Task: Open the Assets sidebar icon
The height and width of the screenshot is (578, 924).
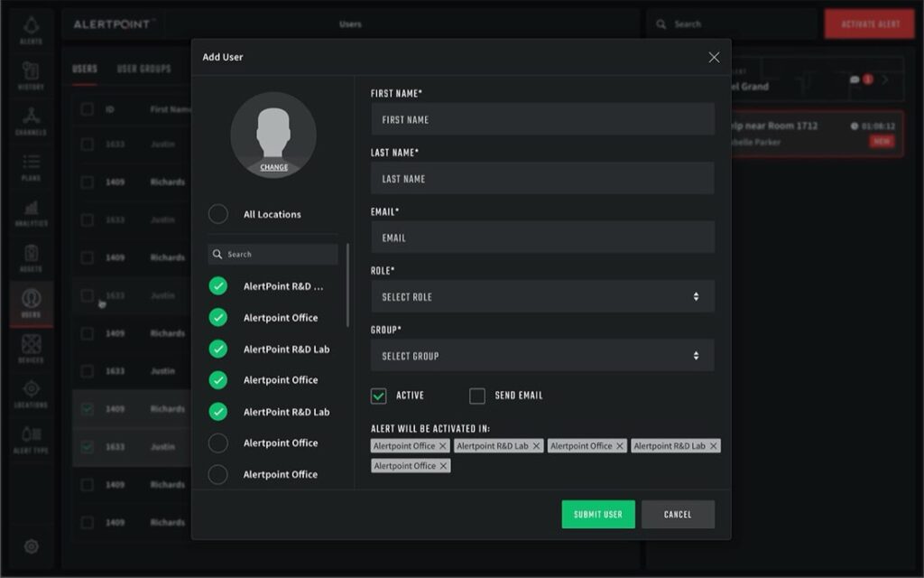Action: 32,257
